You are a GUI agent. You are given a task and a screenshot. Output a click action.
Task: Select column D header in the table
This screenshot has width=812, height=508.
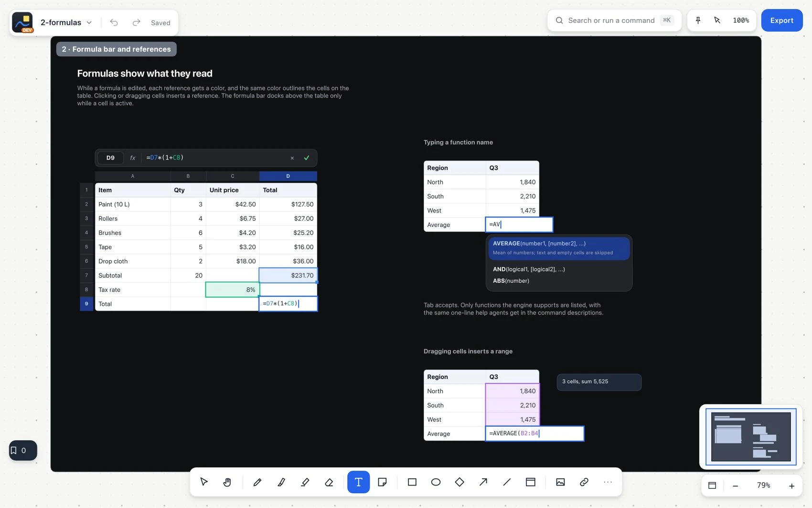click(288, 176)
